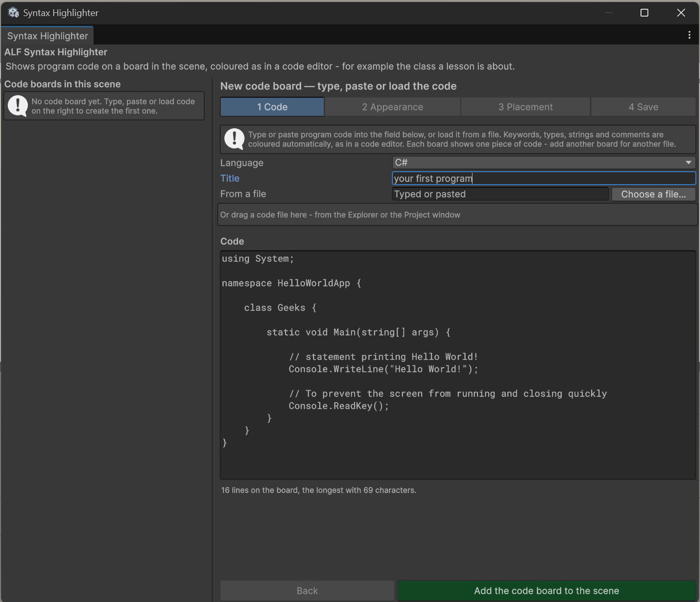
Task: Click the info icon beside the code instructions
Action: click(x=234, y=139)
